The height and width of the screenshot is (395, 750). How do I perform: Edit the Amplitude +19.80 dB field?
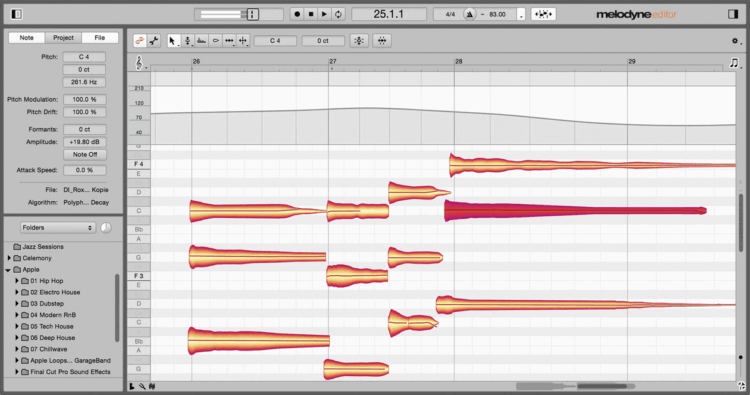pos(84,142)
